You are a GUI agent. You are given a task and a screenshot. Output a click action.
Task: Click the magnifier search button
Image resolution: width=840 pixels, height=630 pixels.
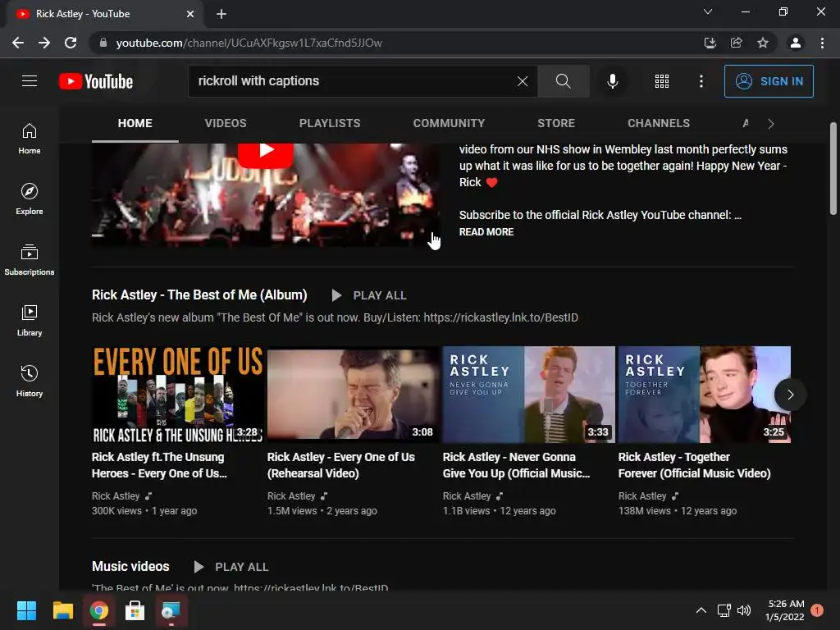(563, 81)
